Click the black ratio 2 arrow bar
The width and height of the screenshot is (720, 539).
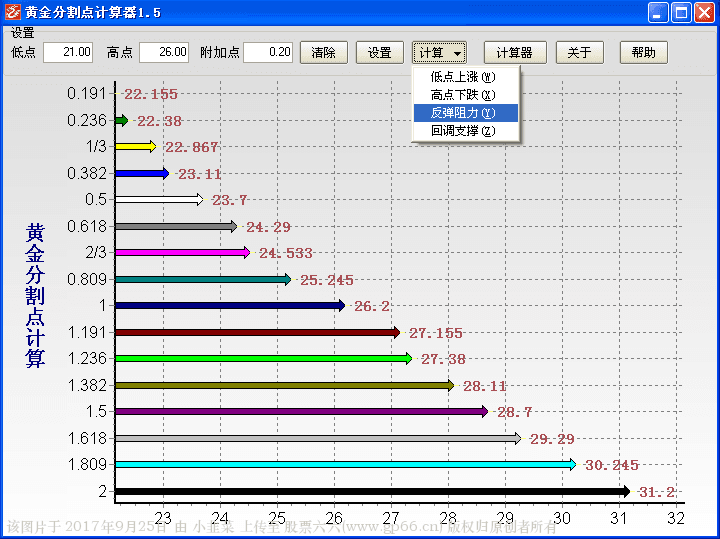coord(373,491)
